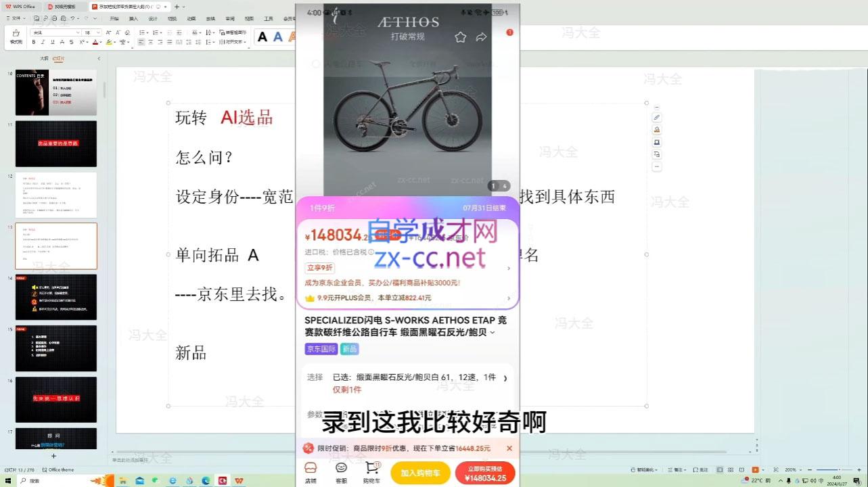The image size is (868, 487).
Task: Click the undo arrow icon
Action: coord(72,18)
